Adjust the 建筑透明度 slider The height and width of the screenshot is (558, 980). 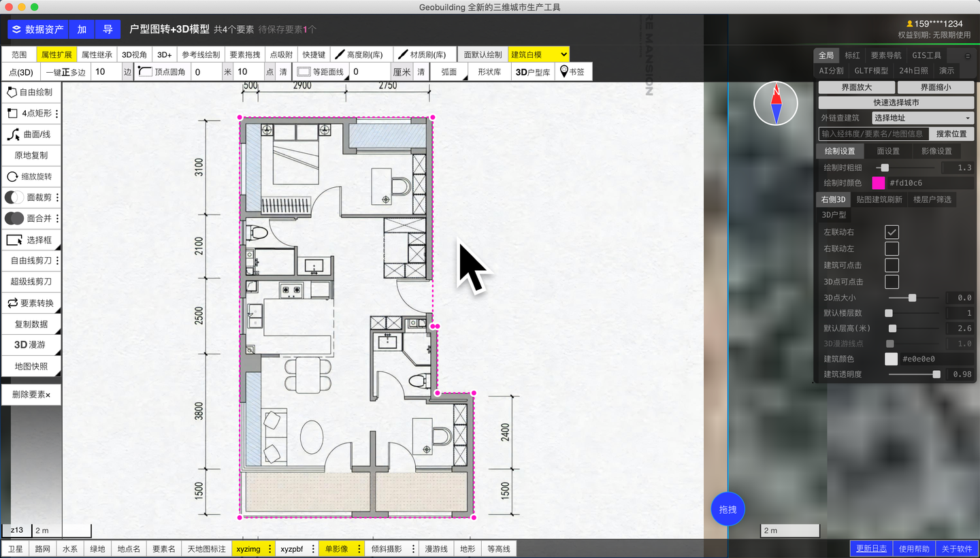(914, 374)
